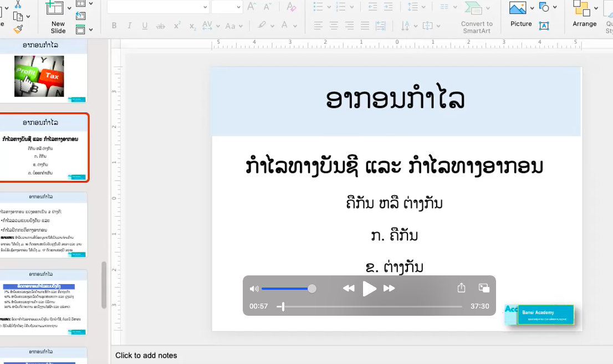Toggle strikethrough formatting

click(x=160, y=26)
